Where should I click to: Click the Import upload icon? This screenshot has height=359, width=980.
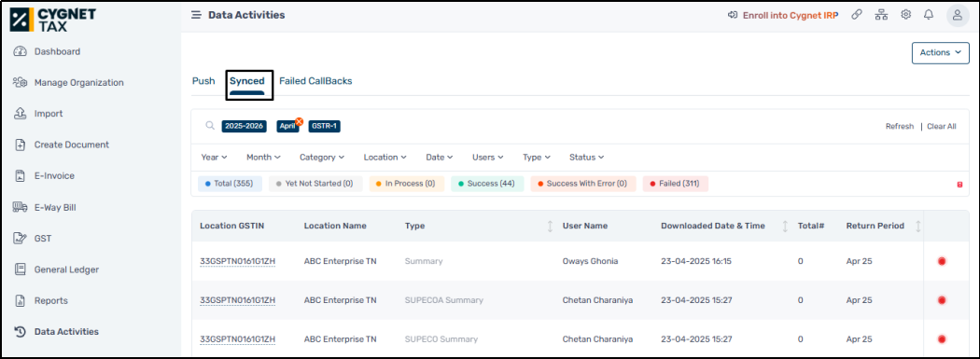20,114
